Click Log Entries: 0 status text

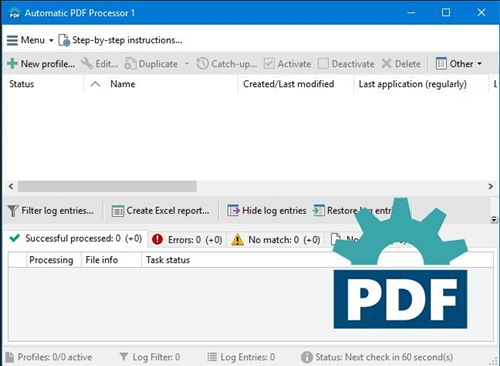(248, 357)
